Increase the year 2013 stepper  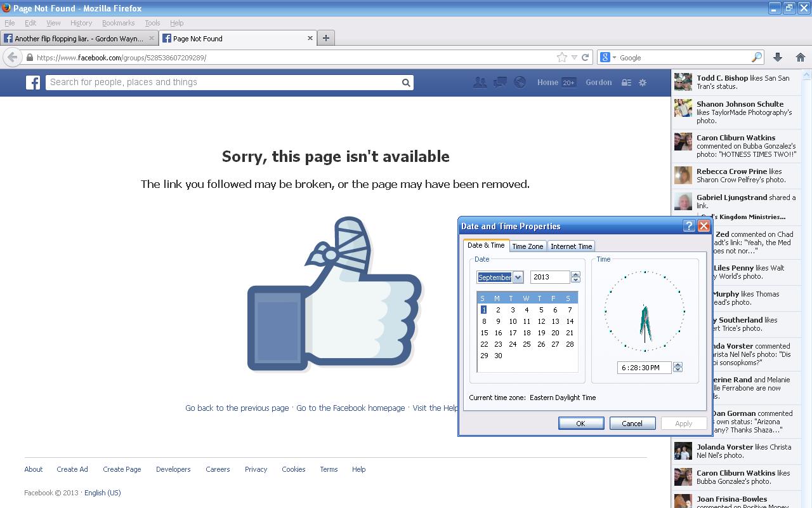pos(575,274)
